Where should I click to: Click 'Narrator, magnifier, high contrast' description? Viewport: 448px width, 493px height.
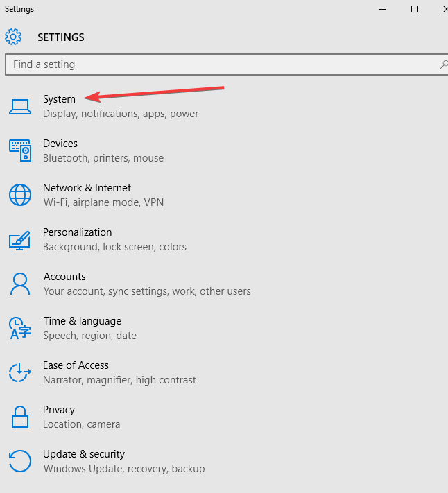click(x=119, y=380)
